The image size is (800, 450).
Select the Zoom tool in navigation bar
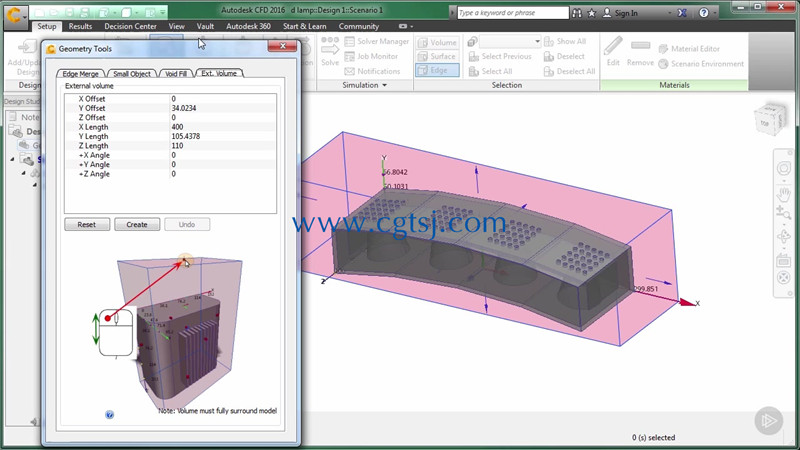pos(784,213)
